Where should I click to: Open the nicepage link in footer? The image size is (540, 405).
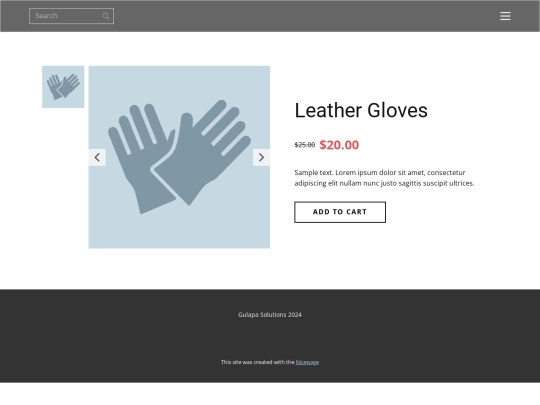pos(307,362)
